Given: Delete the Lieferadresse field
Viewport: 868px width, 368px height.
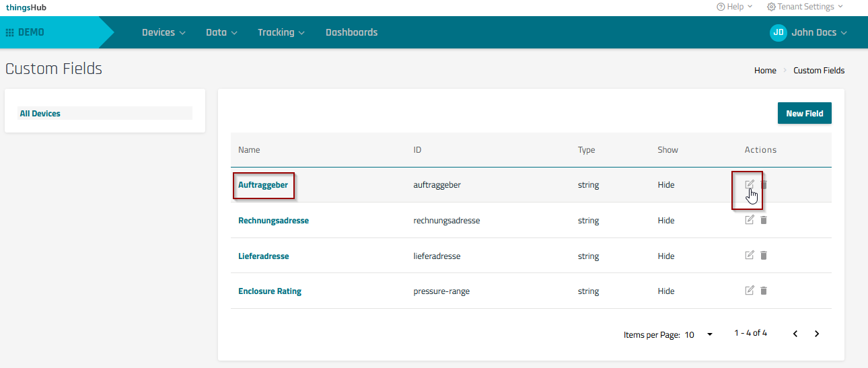Looking at the screenshot, I should [x=764, y=255].
